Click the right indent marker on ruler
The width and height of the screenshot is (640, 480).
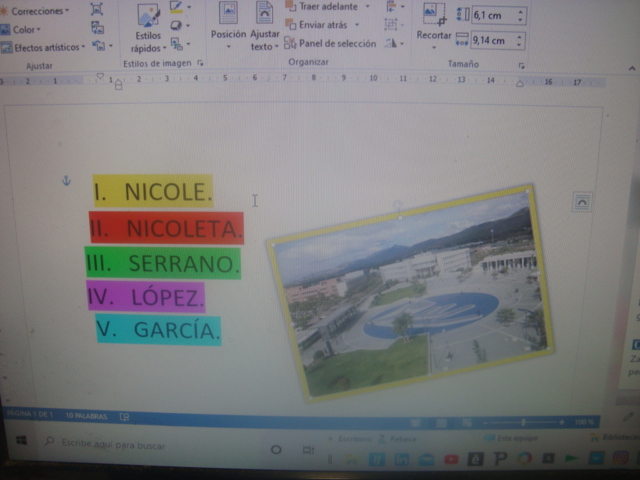[x=520, y=84]
